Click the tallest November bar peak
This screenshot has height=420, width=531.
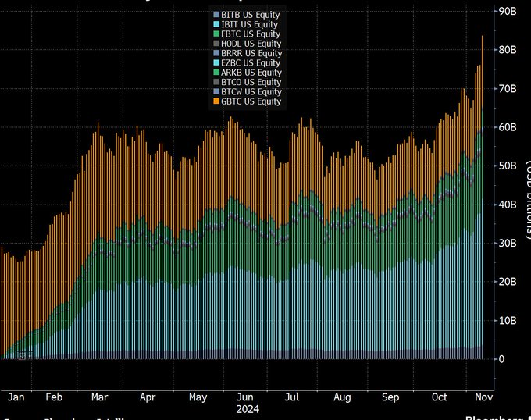[x=483, y=37]
